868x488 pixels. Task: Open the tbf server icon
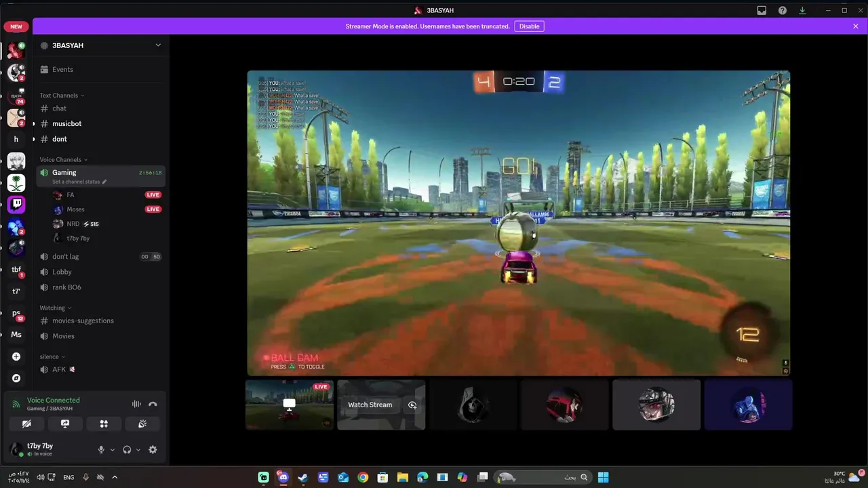coord(16,270)
